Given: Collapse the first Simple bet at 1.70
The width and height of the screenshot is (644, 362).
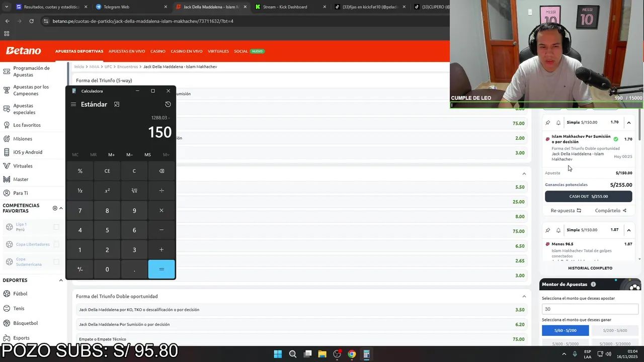Looking at the screenshot, I should 629,123.
